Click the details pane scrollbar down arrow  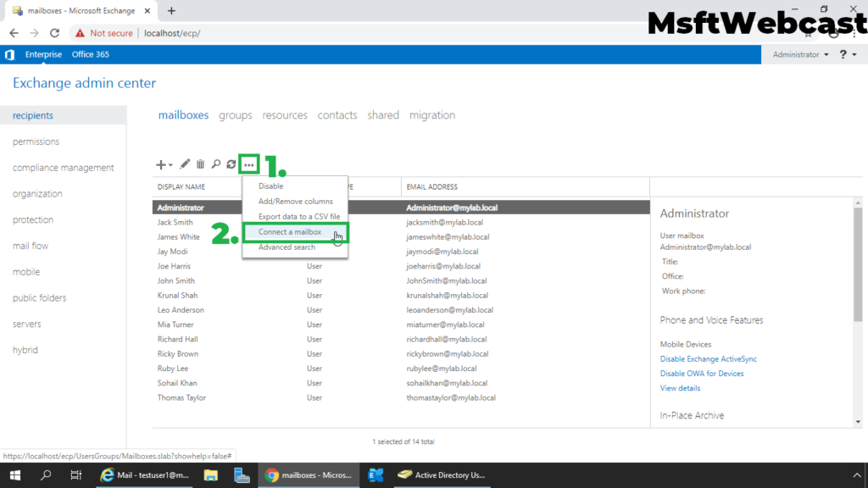pos(858,422)
